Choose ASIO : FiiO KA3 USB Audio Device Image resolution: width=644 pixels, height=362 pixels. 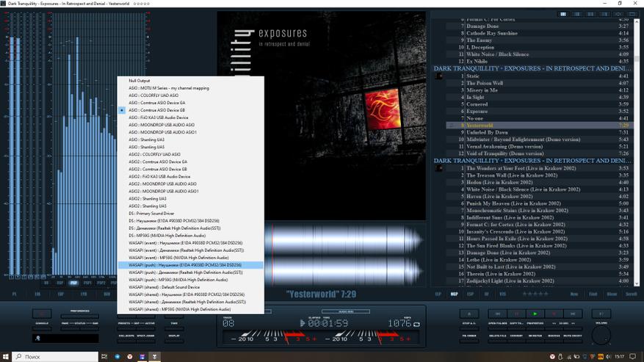pyautogui.click(x=159, y=117)
